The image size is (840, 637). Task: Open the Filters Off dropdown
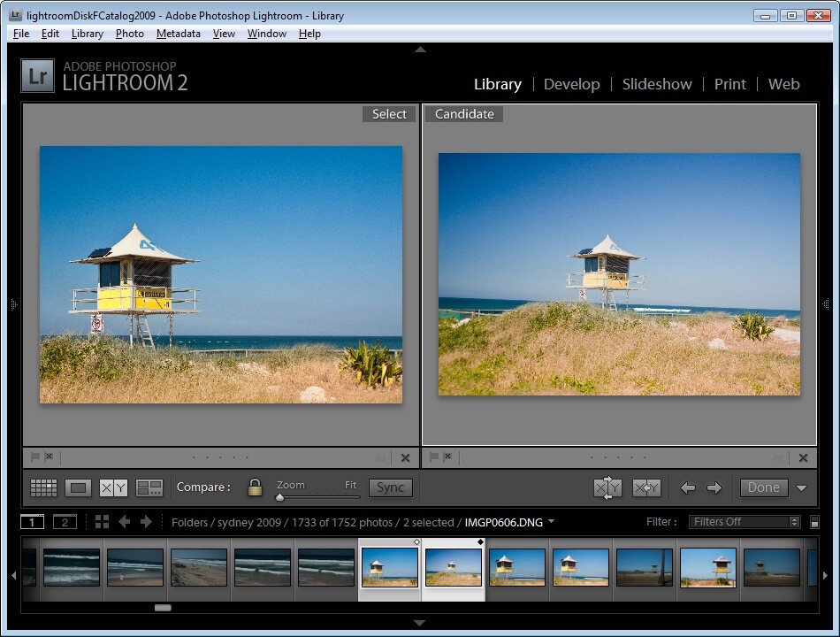745,522
